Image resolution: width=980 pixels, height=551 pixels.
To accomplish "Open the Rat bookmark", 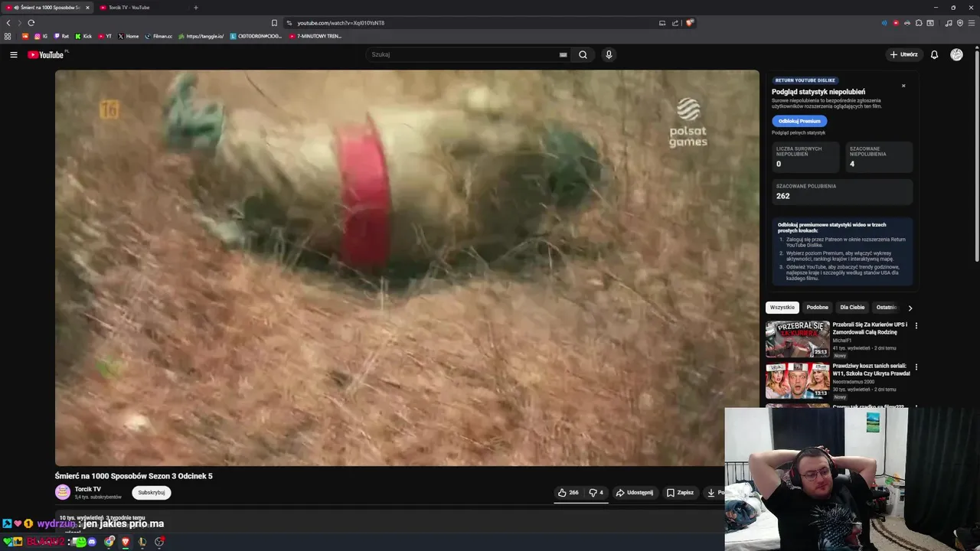I will point(61,36).
